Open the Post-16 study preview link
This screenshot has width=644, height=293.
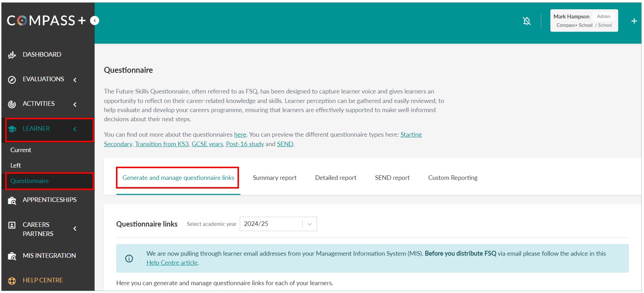[245, 144]
